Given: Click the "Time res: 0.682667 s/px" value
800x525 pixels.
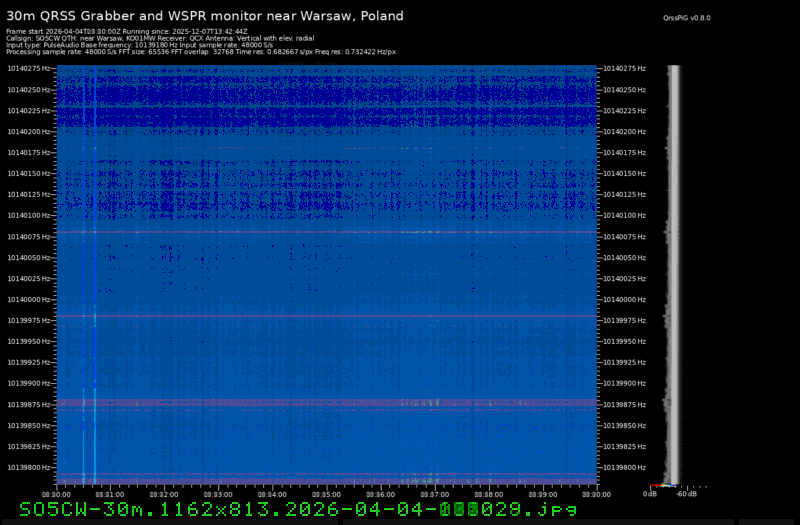Looking at the screenshot, I should click(274, 52).
